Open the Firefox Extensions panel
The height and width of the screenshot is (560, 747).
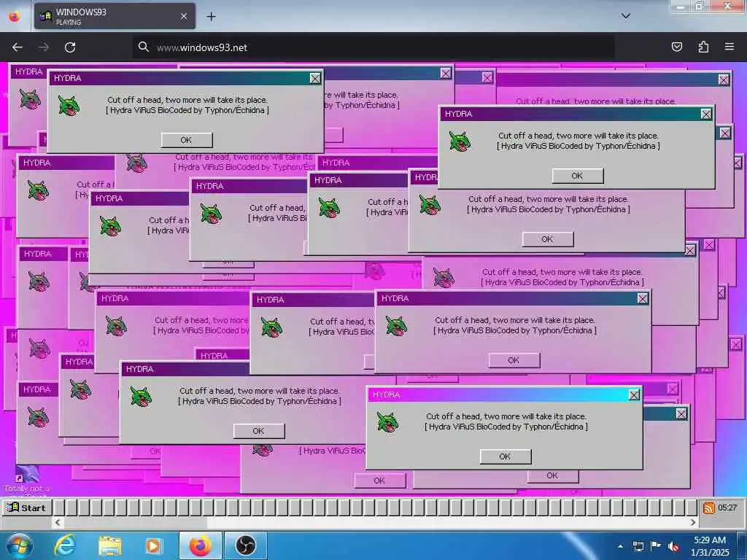point(703,47)
